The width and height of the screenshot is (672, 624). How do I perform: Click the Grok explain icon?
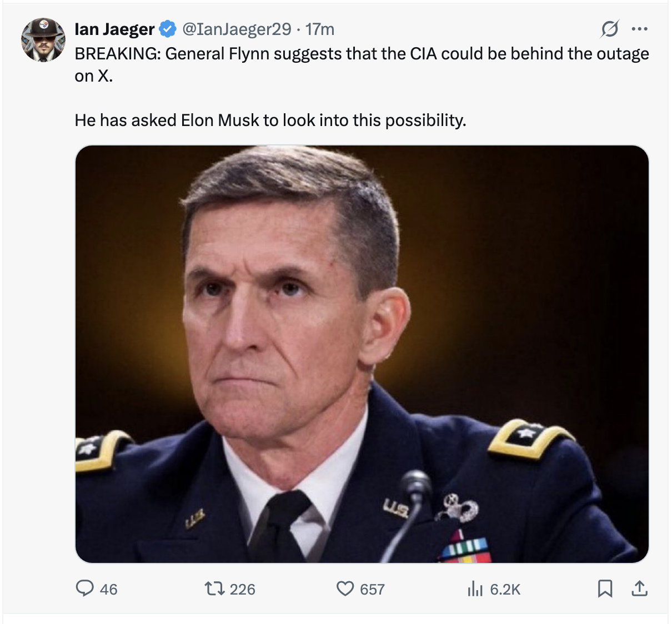(x=609, y=29)
